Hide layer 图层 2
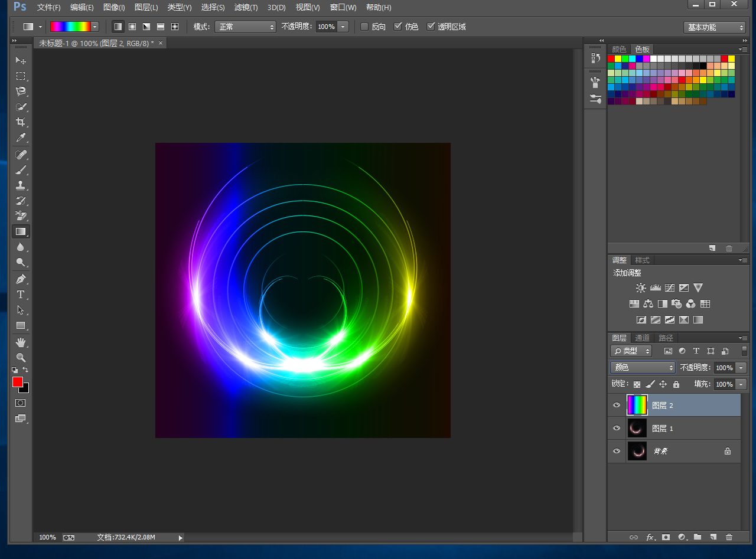 (x=617, y=406)
